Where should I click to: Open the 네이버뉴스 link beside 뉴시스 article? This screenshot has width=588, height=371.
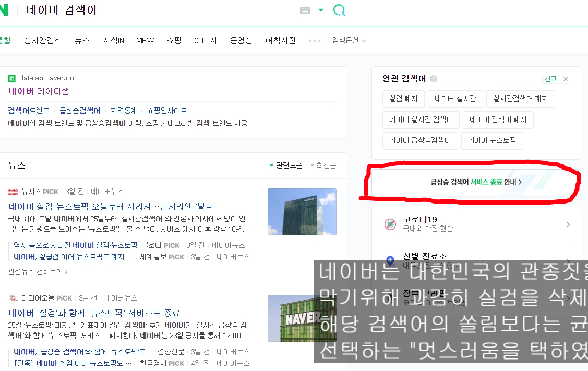click(107, 192)
